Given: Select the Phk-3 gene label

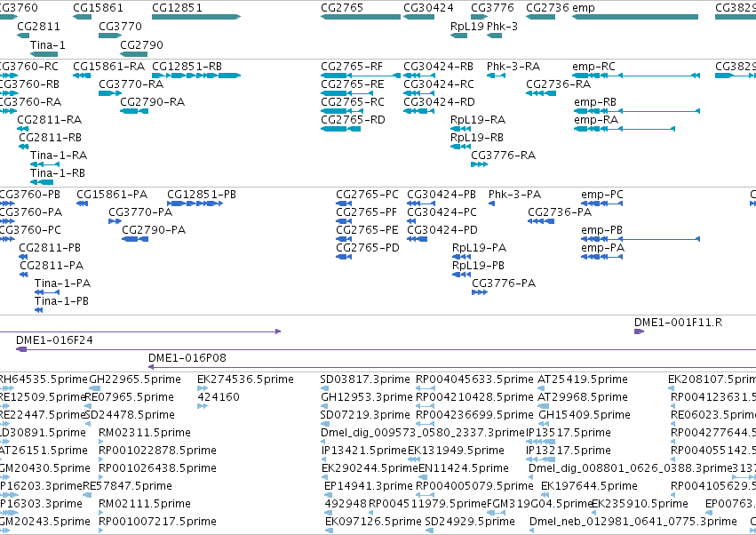Looking at the screenshot, I should [502, 27].
